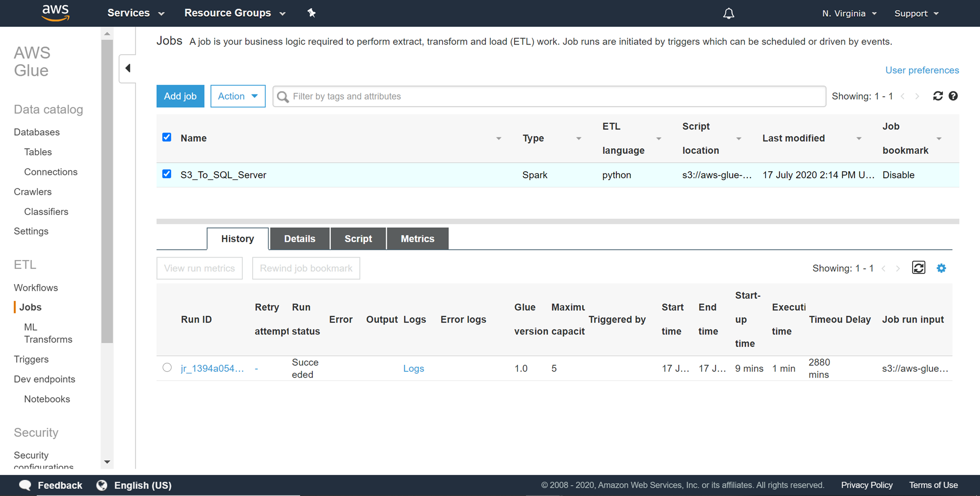Viewport: 980px width, 496px height.
Task: Expand the Services menu
Action: pyautogui.click(x=135, y=13)
